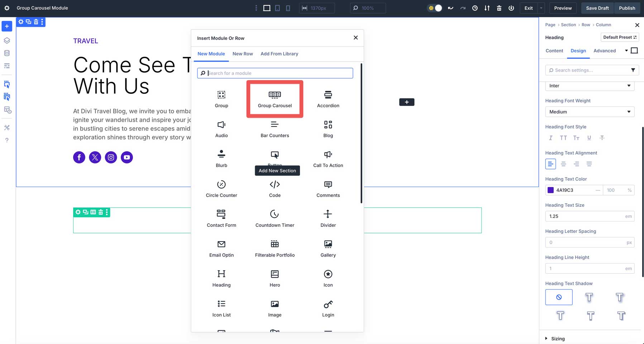Viewport: 644px width, 344px height.
Task: Open the New Row tab in the dialog
Action: click(x=243, y=54)
